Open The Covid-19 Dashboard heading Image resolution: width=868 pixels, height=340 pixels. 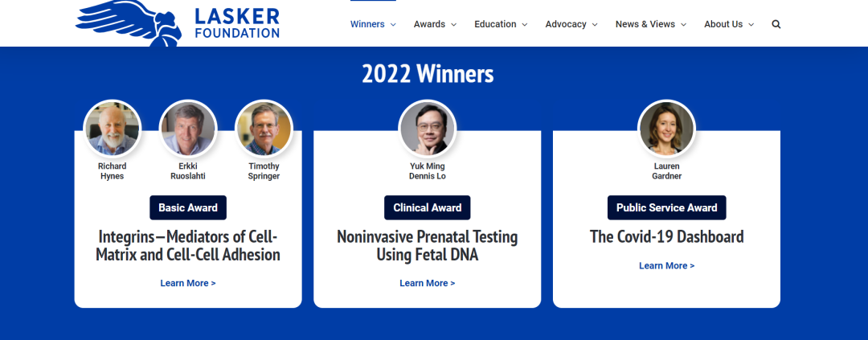(x=666, y=237)
